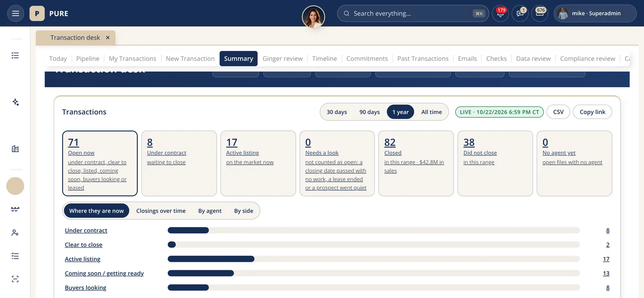Show the By side view
644x298 pixels.
click(x=244, y=211)
